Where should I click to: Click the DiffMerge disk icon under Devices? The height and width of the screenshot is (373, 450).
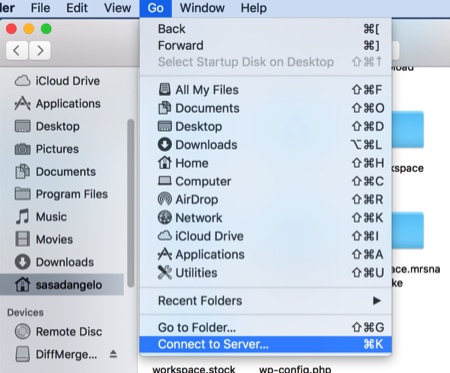click(x=22, y=354)
